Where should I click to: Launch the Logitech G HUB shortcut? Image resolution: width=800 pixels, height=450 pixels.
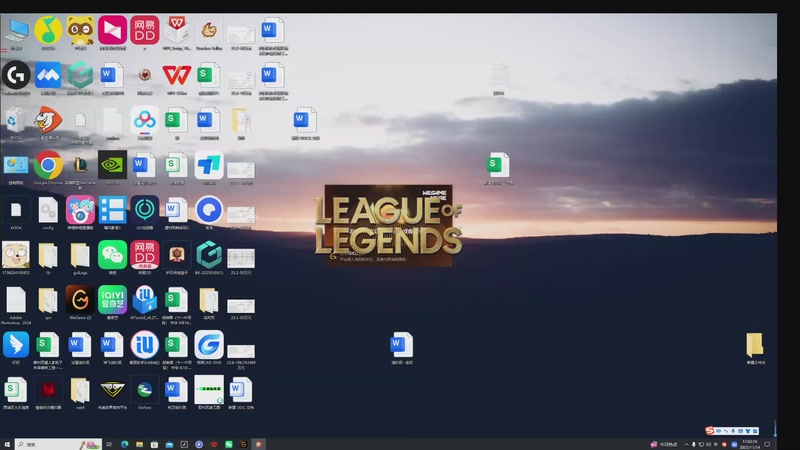tap(16, 76)
